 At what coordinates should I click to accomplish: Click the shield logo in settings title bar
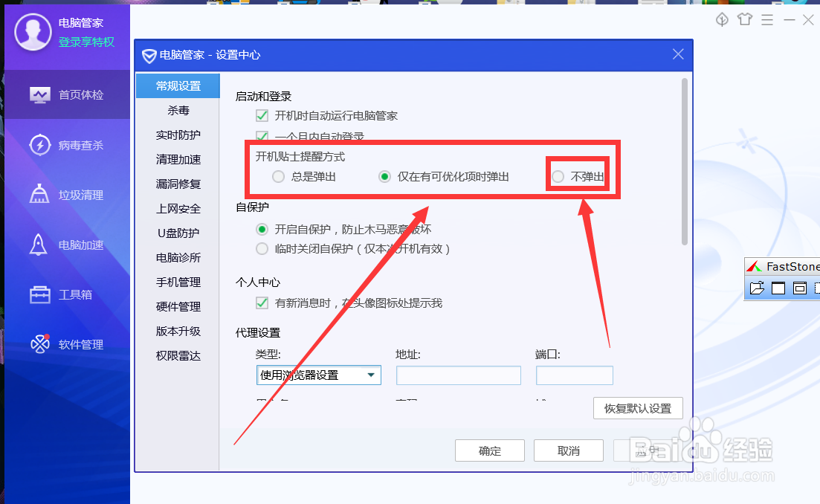point(149,56)
